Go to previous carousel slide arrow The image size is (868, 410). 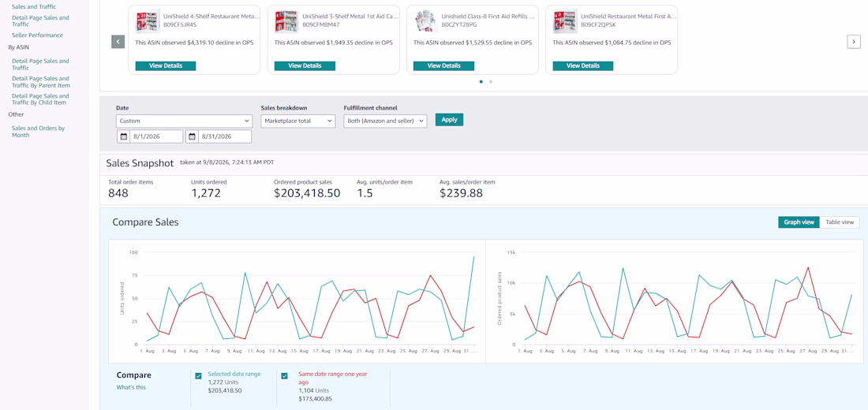tap(118, 42)
